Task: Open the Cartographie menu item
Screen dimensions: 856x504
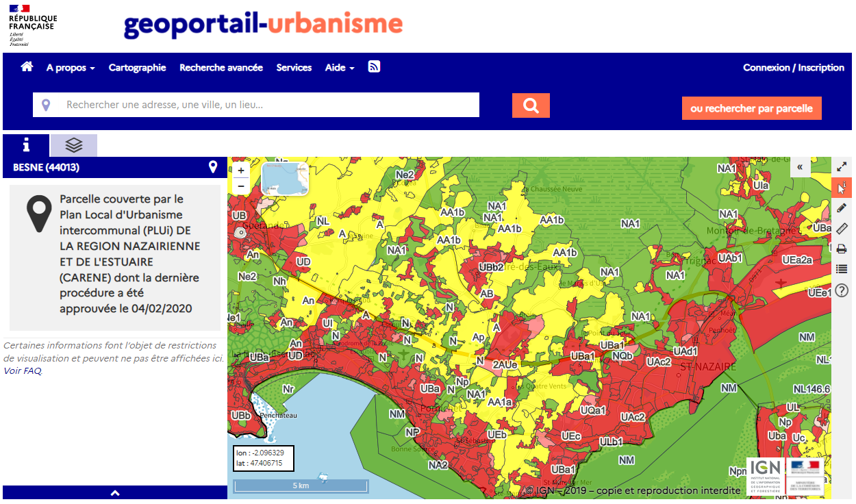Action: pos(137,68)
